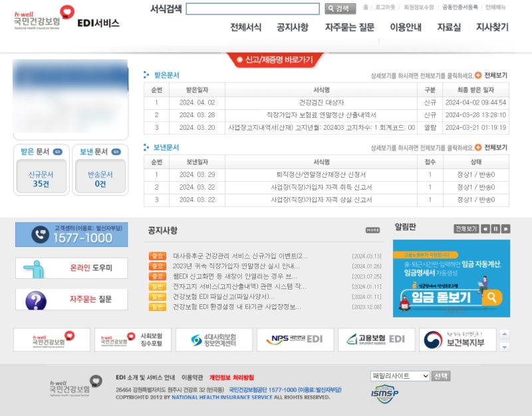Pause the 알림판 banner rotation
This screenshot has width=532, height=416.
(495, 229)
